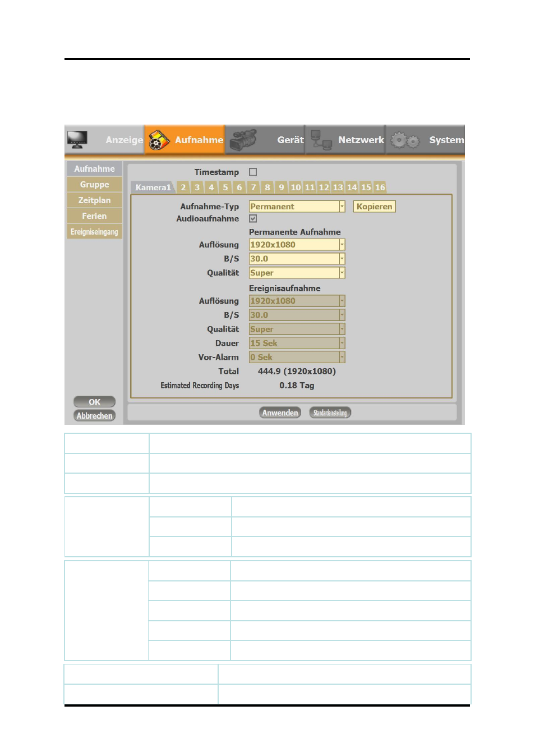Click the network computers Netzwerk icon
This screenshot has width=535, height=756.
[321, 140]
